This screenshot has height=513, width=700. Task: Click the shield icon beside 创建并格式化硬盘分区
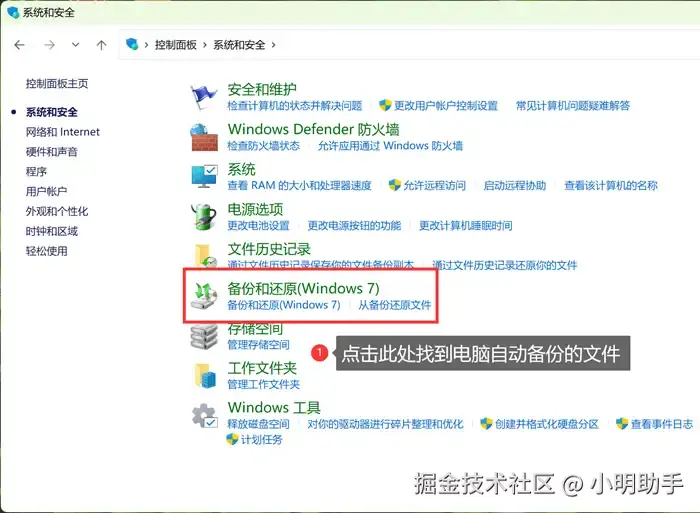(486, 423)
